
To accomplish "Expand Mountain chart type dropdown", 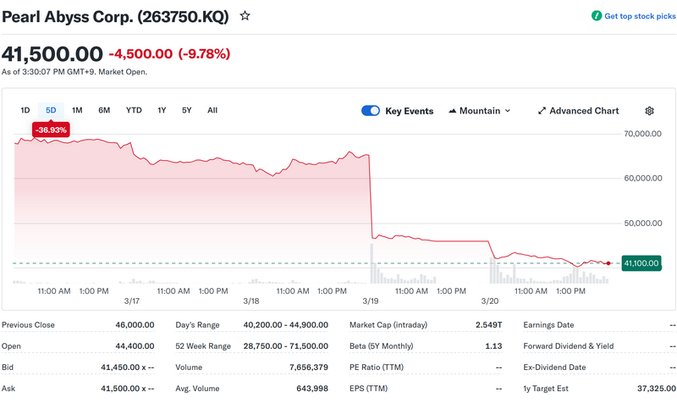I will [508, 111].
